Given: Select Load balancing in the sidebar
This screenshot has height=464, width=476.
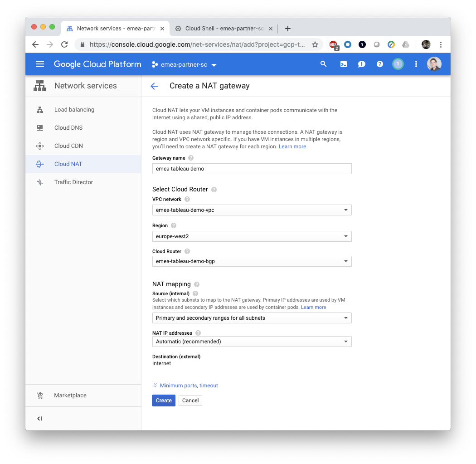Looking at the screenshot, I should tap(74, 109).
